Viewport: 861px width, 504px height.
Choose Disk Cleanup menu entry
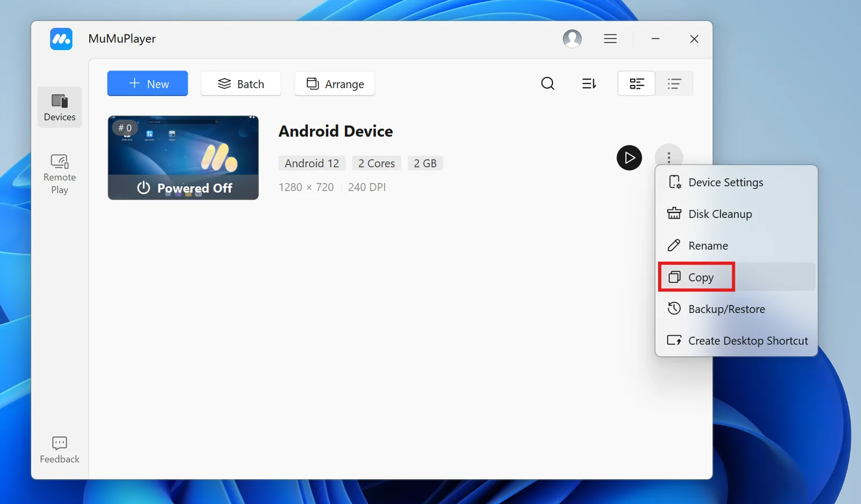(736, 214)
